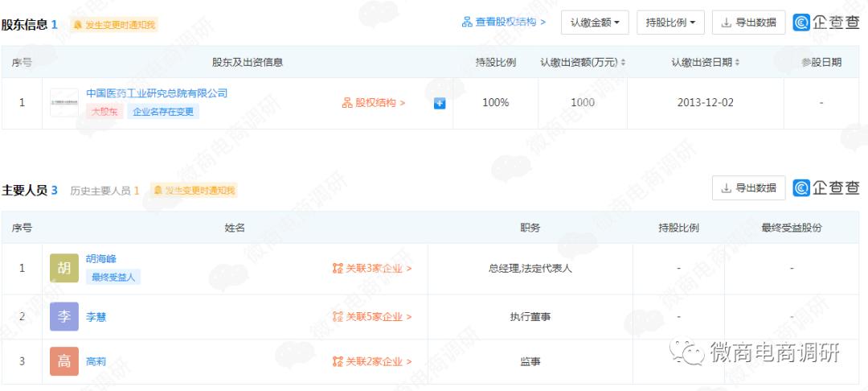The image size is (868, 391).
Task: Open 持股比例 filter dropdown
Action: tap(670, 23)
